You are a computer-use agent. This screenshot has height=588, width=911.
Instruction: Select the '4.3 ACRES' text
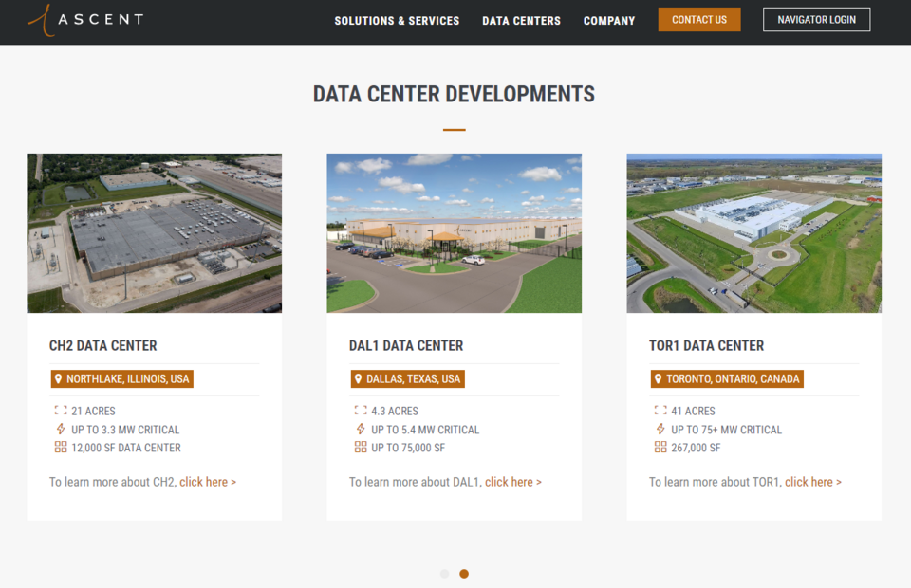click(x=395, y=411)
